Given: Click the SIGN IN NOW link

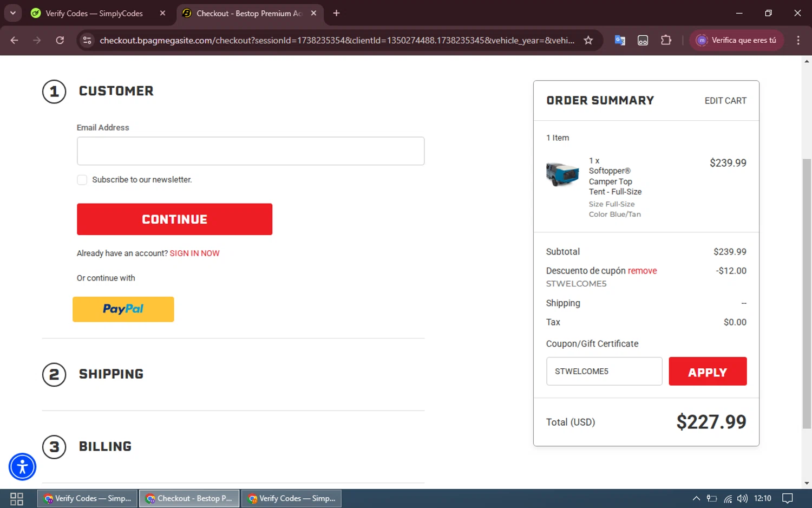Looking at the screenshot, I should 194,253.
